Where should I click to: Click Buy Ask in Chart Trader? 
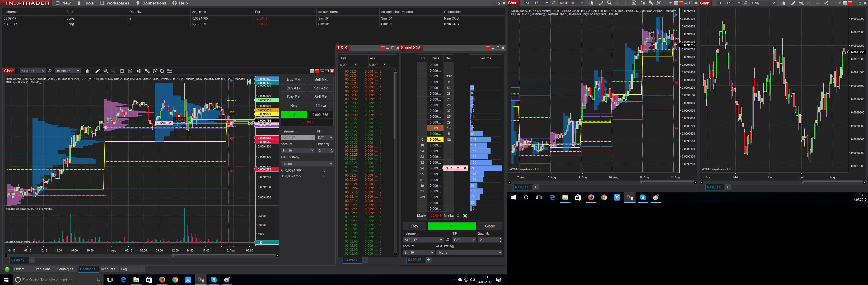(x=293, y=88)
